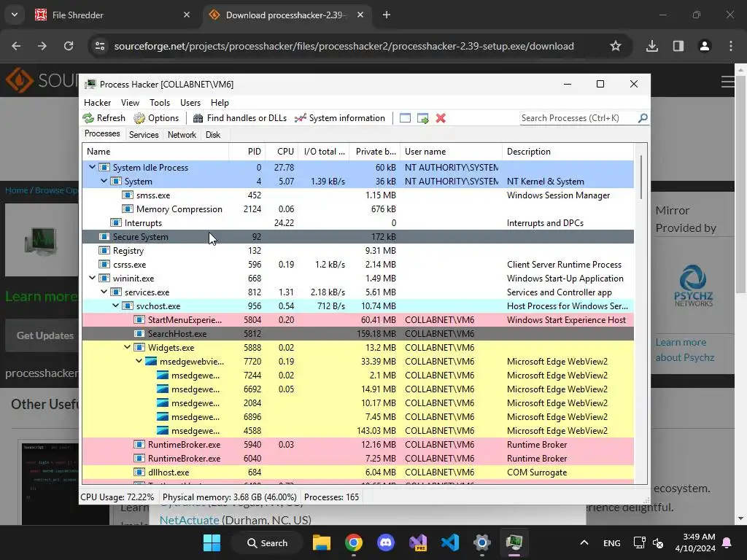Viewport: 747px width, 560px height.
Task: Click the Processes: 165 status entry
Action: [x=332, y=497]
